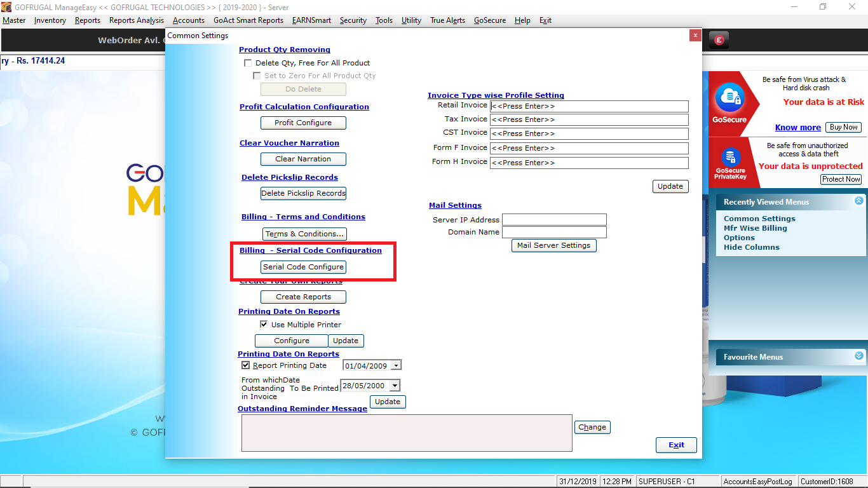The height and width of the screenshot is (488, 868).
Task: Open the Reports Analysis menu
Action: (137, 20)
